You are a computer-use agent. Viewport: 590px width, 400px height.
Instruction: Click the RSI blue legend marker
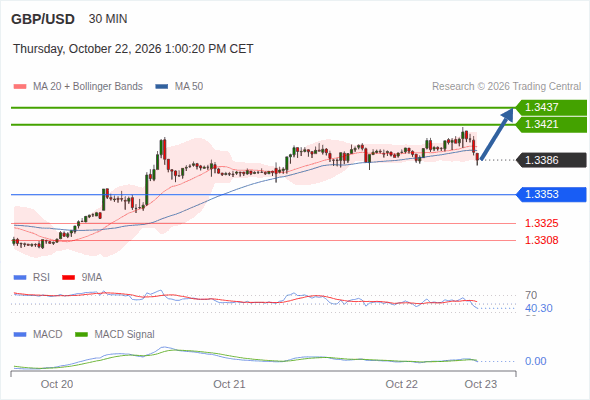pos(20,278)
